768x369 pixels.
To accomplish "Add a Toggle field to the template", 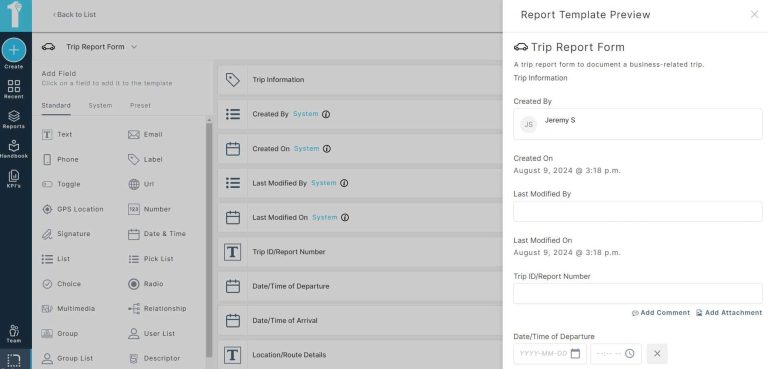I will (61, 184).
